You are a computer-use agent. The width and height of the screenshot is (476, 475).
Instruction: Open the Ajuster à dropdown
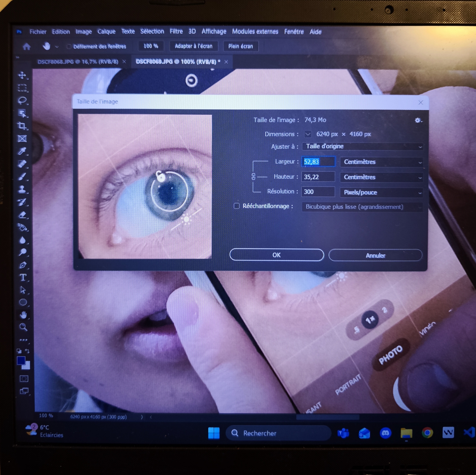pos(362,146)
